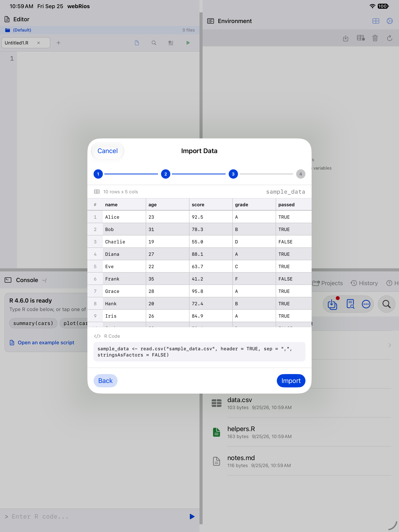Image resolution: width=399 pixels, height=532 pixels.
Task: Click the new file icon in Editor toolbar
Action: (x=137, y=43)
